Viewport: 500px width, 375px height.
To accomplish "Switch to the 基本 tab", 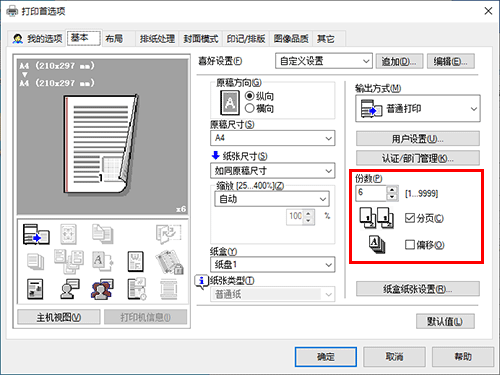I will pos(83,38).
